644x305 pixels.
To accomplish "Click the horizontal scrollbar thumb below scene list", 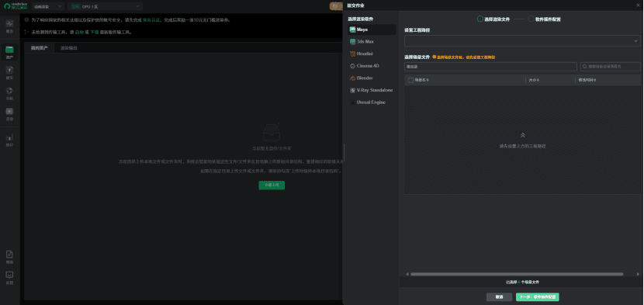I will tap(517, 274).
